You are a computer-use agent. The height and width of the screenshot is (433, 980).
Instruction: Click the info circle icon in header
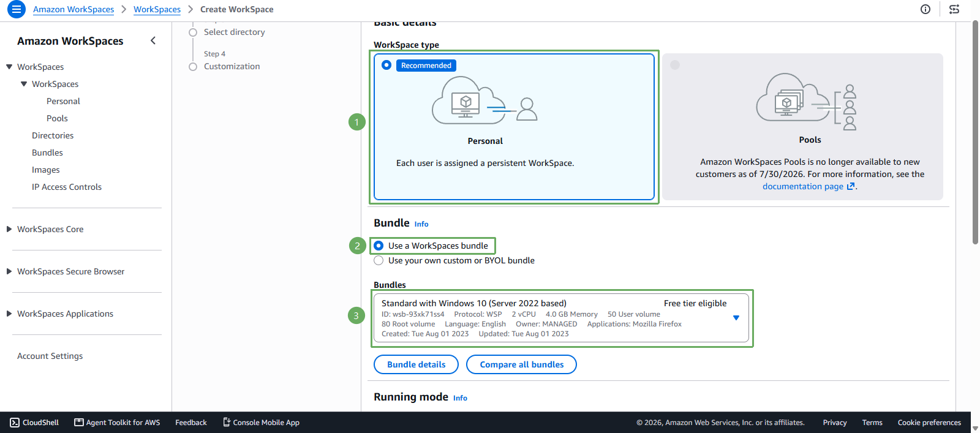tap(925, 9)
